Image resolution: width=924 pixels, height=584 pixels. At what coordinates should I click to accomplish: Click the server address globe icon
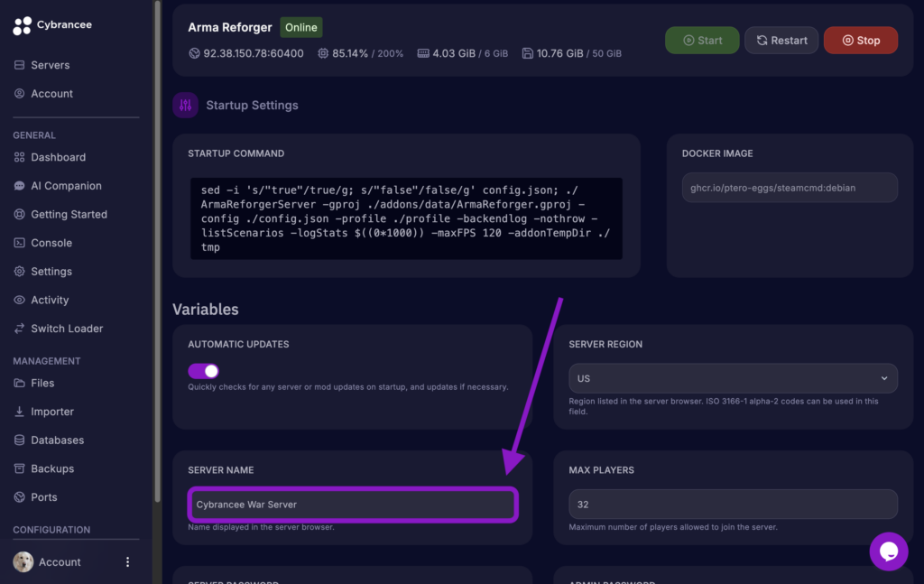[195, 53]
